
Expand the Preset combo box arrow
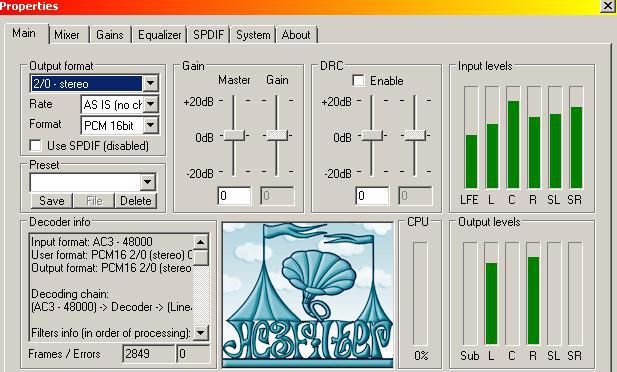click(x=148, y=182)
